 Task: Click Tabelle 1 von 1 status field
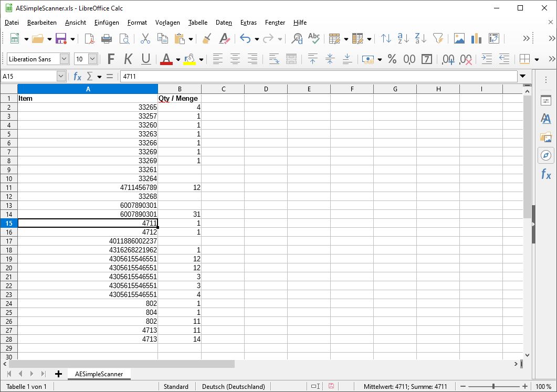coord(26,387)
